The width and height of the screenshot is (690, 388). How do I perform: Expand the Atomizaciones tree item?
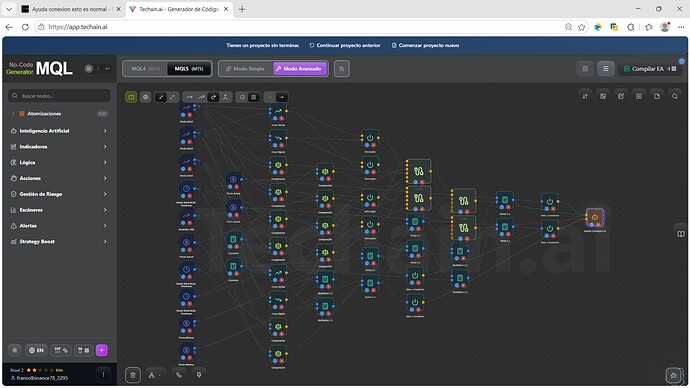(x=59, y=113)
